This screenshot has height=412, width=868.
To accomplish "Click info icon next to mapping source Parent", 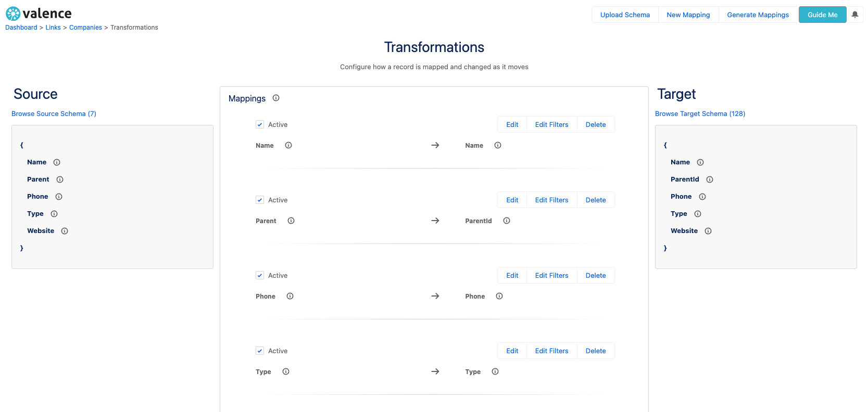I will pyautogui.click(x=291, y=221).
